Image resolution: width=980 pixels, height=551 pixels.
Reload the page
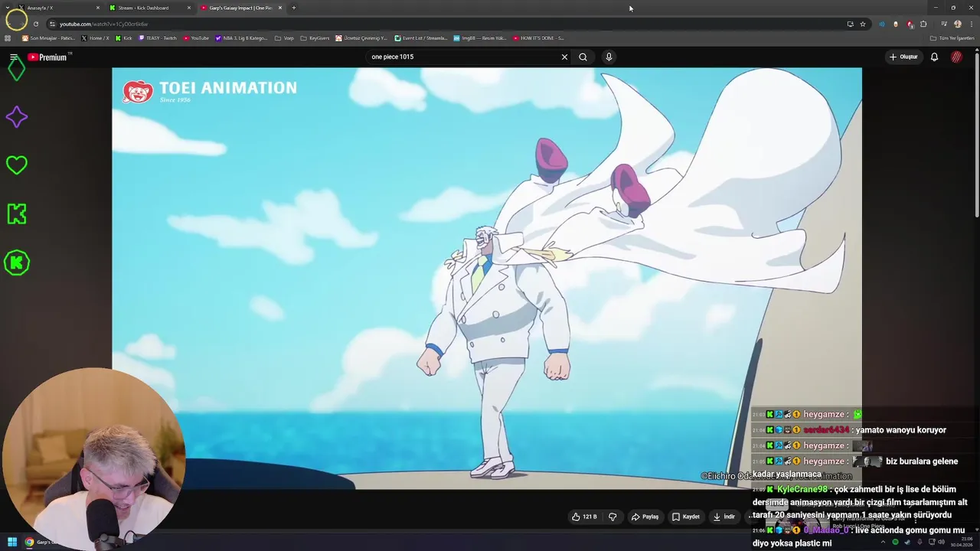[x=36, y=24]
